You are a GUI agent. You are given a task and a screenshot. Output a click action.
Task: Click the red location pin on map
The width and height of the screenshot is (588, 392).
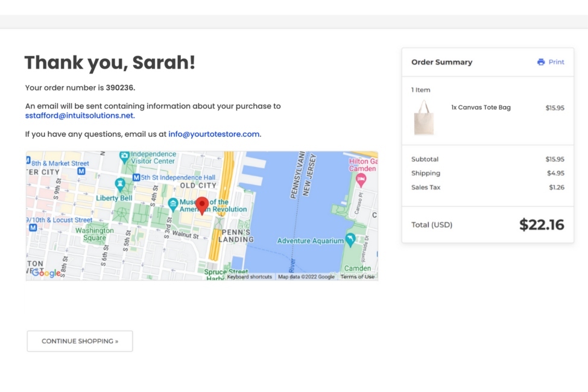[x=202, y=204]
